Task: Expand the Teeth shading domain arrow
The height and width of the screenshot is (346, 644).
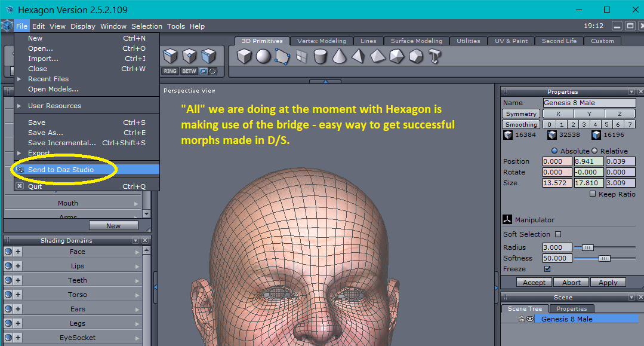Action: [137, 281]
